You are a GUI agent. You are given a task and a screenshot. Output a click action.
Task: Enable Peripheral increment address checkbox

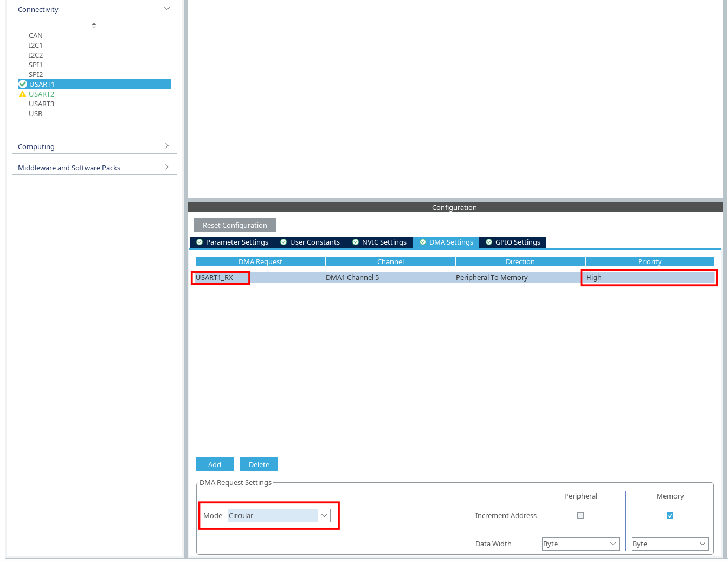pyautogui.click(x=581, y=515)
